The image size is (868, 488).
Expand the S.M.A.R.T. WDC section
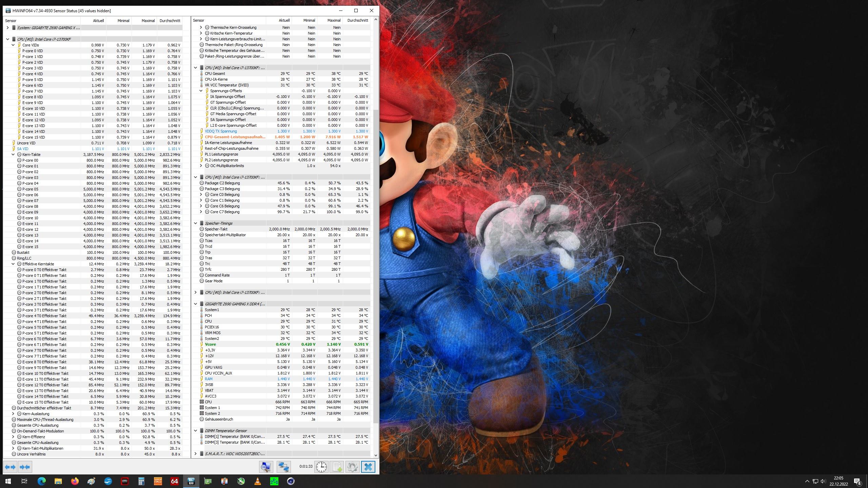(195, 454)
